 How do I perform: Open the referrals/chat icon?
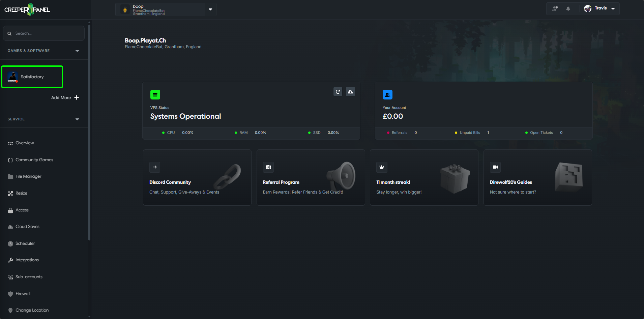coord(554,8)
